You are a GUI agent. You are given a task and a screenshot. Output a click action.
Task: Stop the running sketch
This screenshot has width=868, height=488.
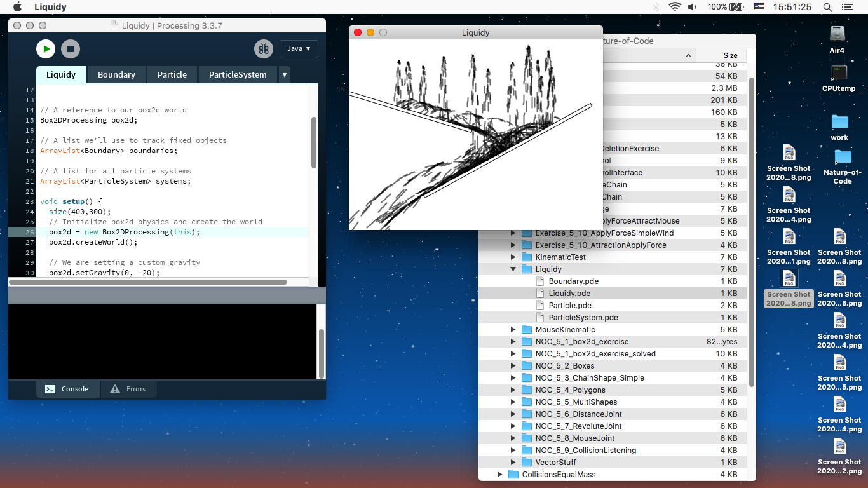[71, 49]
